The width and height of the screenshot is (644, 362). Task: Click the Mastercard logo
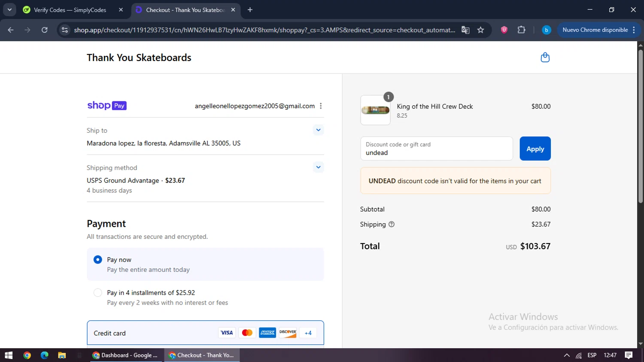click(247, 333)
